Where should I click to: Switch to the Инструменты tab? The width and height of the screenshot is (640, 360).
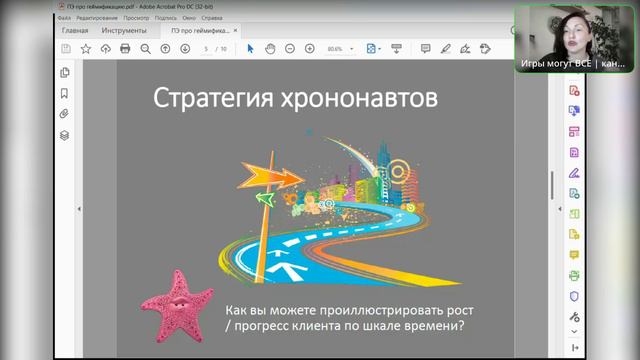tap(124, 31)
